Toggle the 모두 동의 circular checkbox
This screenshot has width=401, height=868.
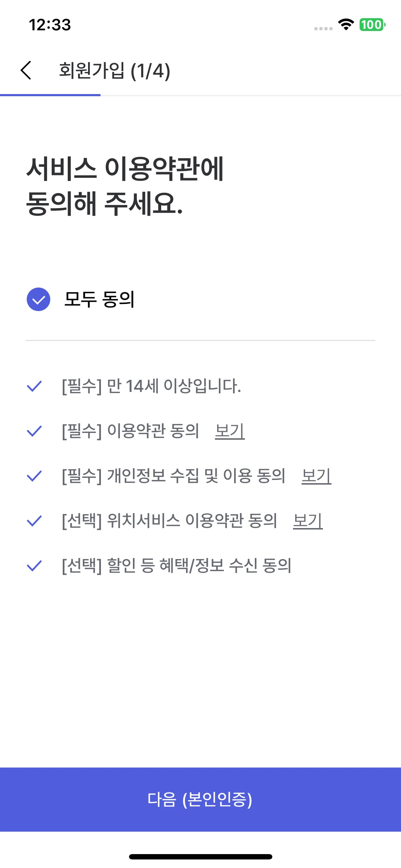pyautogui.click(x=38, y=299)
